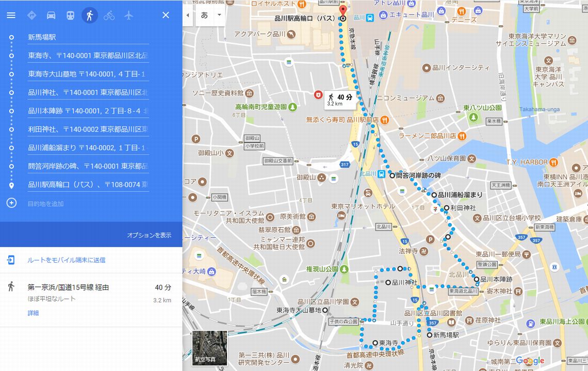
Task: Click the red destination pin marker
Action: pyautogui.click(x=343, y=11)
